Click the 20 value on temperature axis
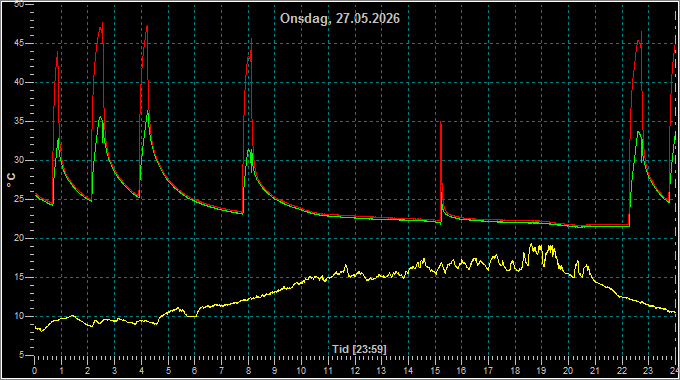Image resolution: width=680 pixels, height=380 pixels. (19, 239)
